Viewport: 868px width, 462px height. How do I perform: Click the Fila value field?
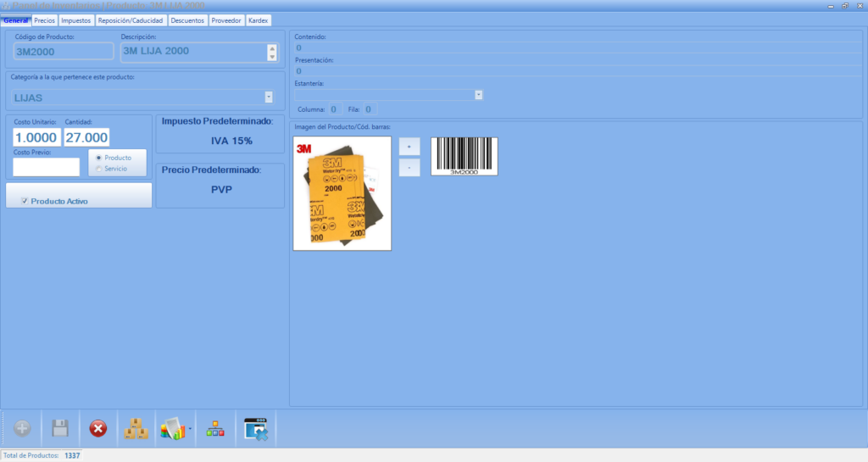coord(369,109)
